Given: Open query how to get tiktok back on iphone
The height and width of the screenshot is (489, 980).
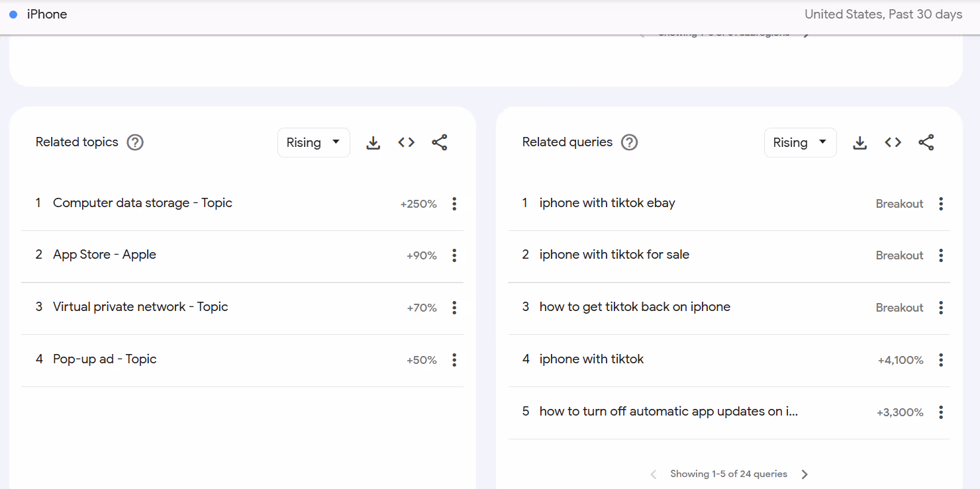Looking at the screenshot, I should 635,307.
